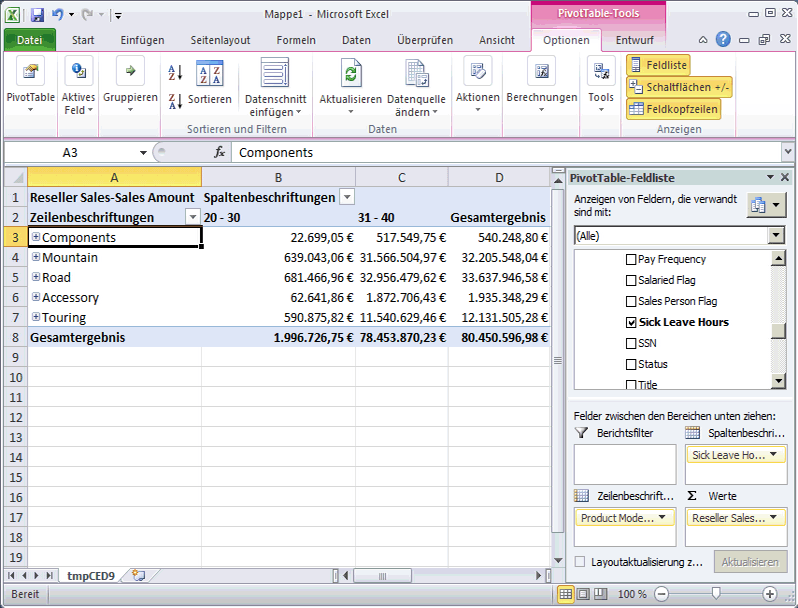Image resolution: width=798 pixels, height=608 pixels.
Task: Click the Datenschnitt einfügen slicer icon
Action: (x=274, y=73)
